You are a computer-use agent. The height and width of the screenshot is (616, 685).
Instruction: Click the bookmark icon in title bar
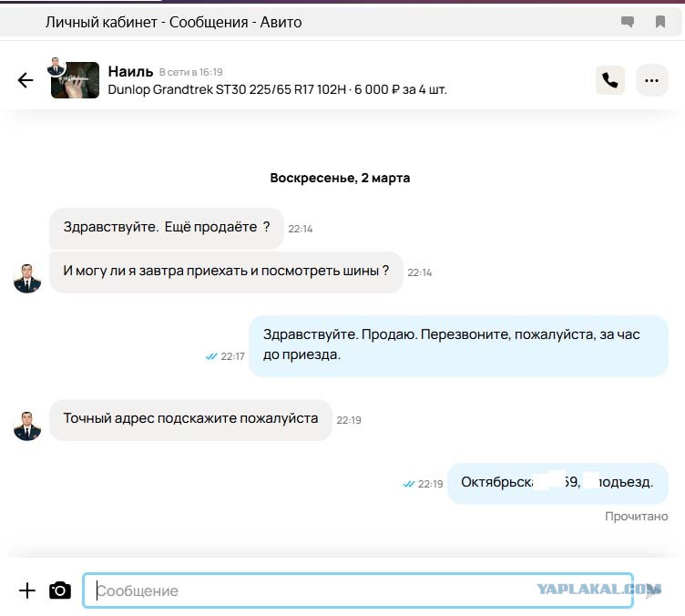660,21
